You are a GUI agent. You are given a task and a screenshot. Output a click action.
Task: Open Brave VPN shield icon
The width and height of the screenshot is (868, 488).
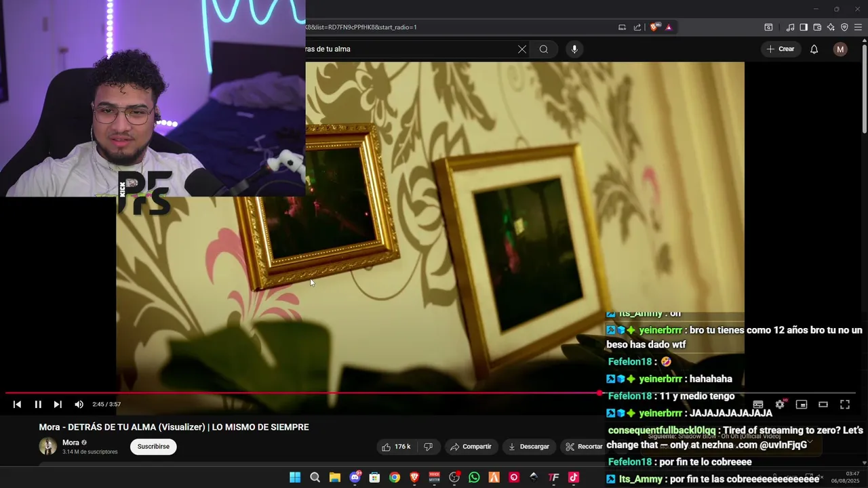pos(844,27)
